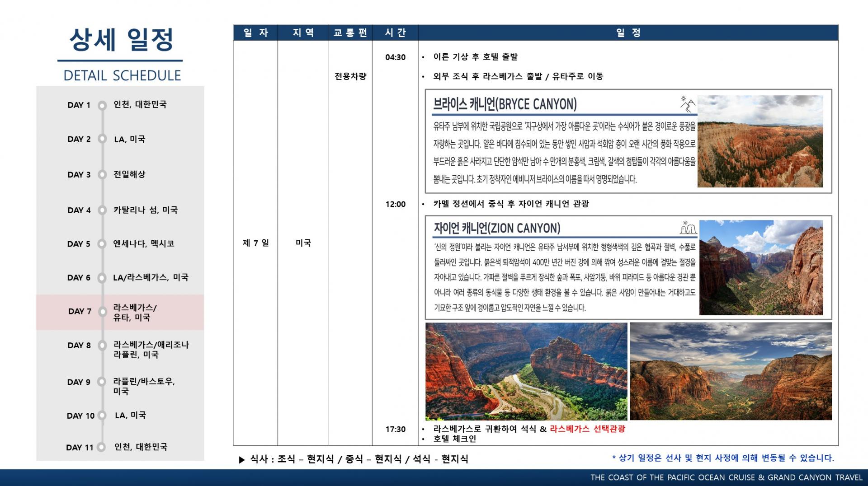868x486 pixels.
Task: Click the 일 자 column header
Action: (255, 33)
